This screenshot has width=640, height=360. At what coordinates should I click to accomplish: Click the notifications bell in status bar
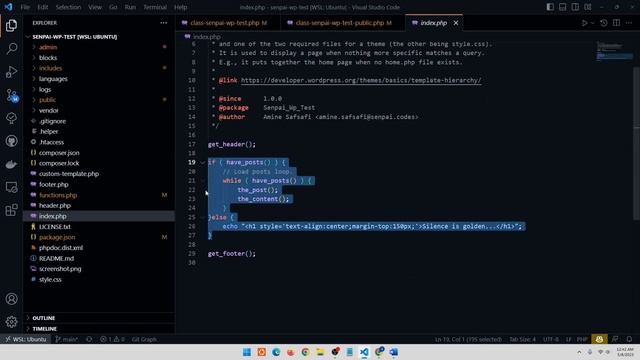click(629, 339)
